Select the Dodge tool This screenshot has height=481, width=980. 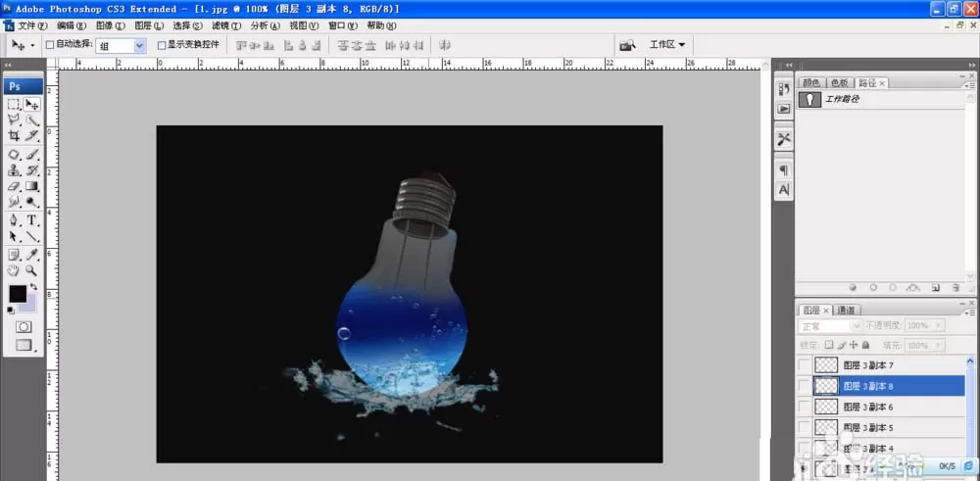[32, 202]
